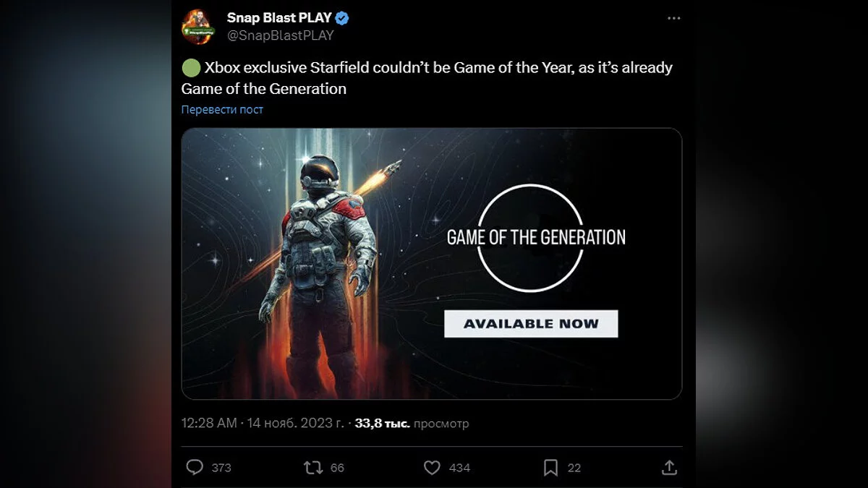Click the Game of the Generation circle logo

(531, 237)
